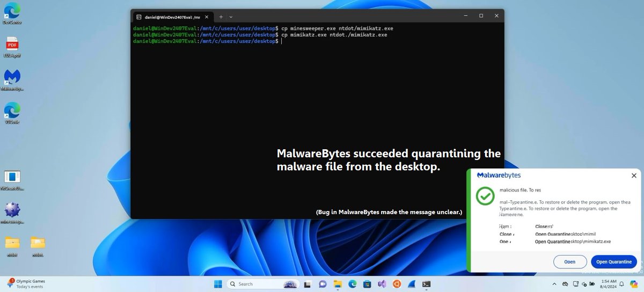
Task: Open the network tray icon
Action: pyautogui.click(x=575, y=284)
